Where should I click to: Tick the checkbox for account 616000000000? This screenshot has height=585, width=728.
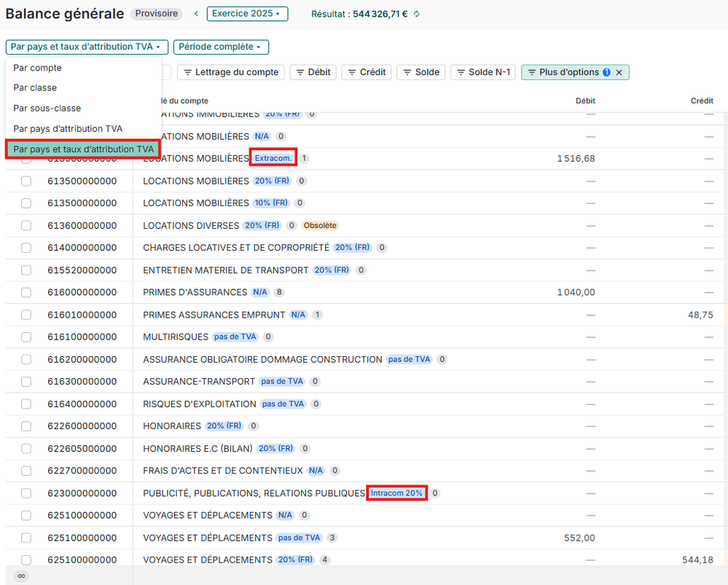click(26, 292)
